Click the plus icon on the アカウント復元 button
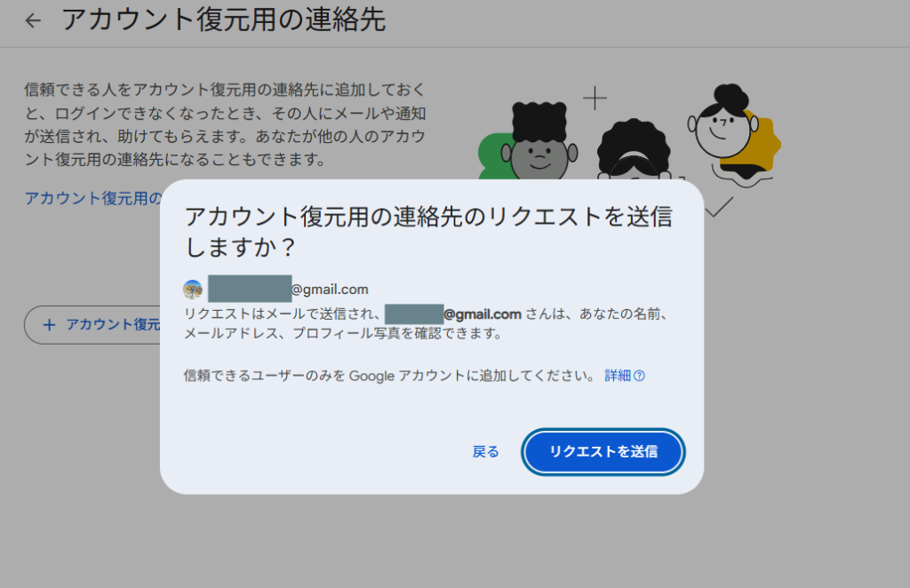Viewport: 910px width, 588px height. tap(49, 324)
